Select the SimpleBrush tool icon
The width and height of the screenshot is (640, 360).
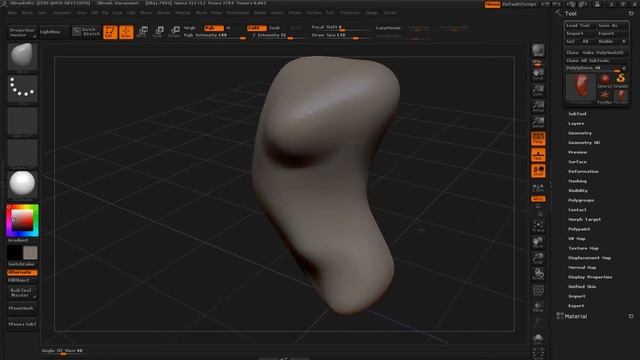(621, 80)
